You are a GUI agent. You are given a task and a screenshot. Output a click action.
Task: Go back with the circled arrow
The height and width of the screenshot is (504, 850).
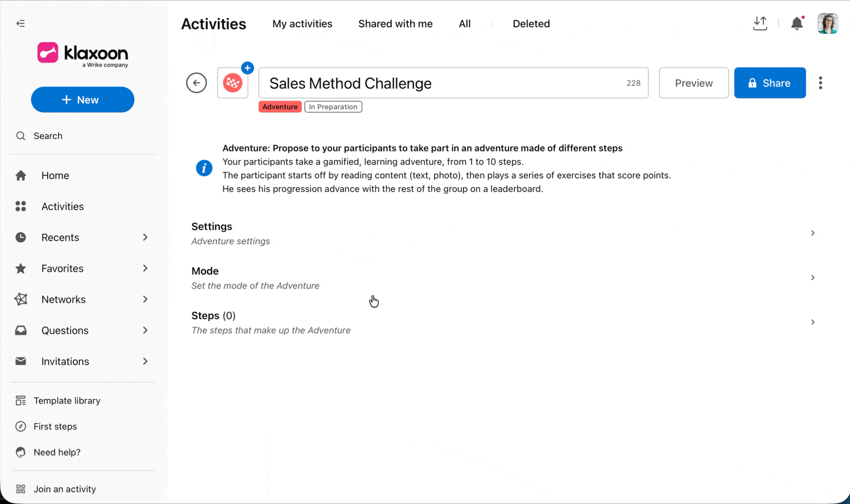tap(196, 83)
